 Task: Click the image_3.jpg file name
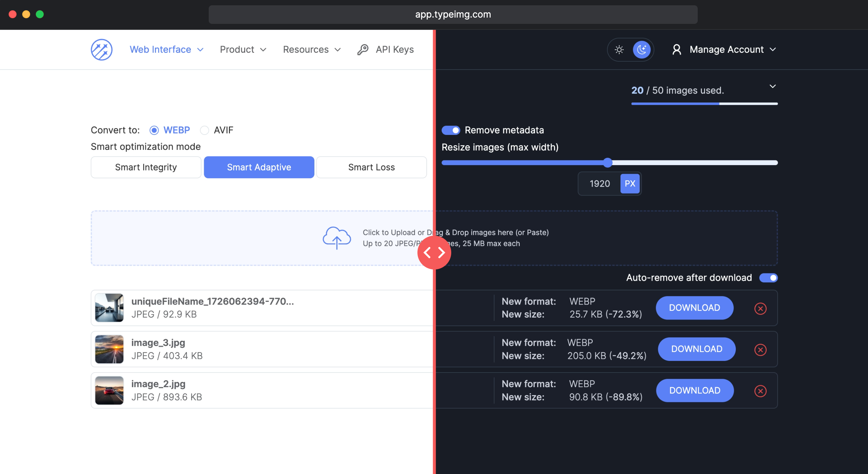tap(158, 343)
